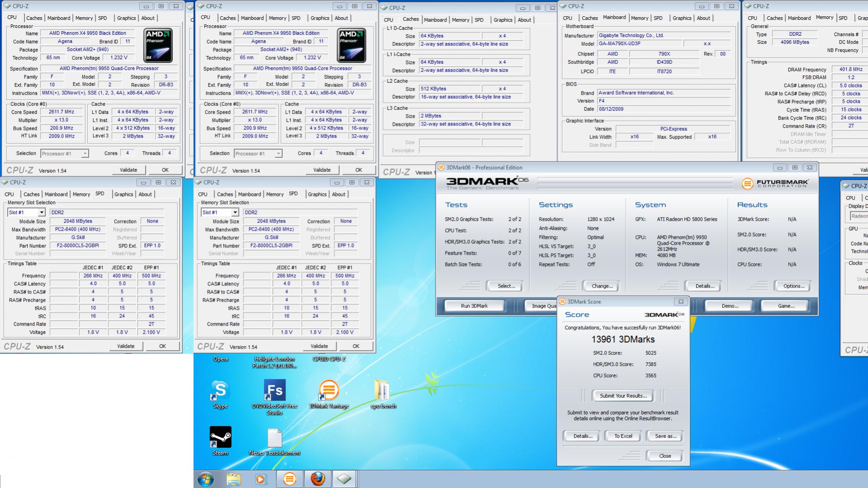This screenshot has width=868, height=488.
Task: Open Slot #1 memory slot dropdown
Action: point(41,213)
